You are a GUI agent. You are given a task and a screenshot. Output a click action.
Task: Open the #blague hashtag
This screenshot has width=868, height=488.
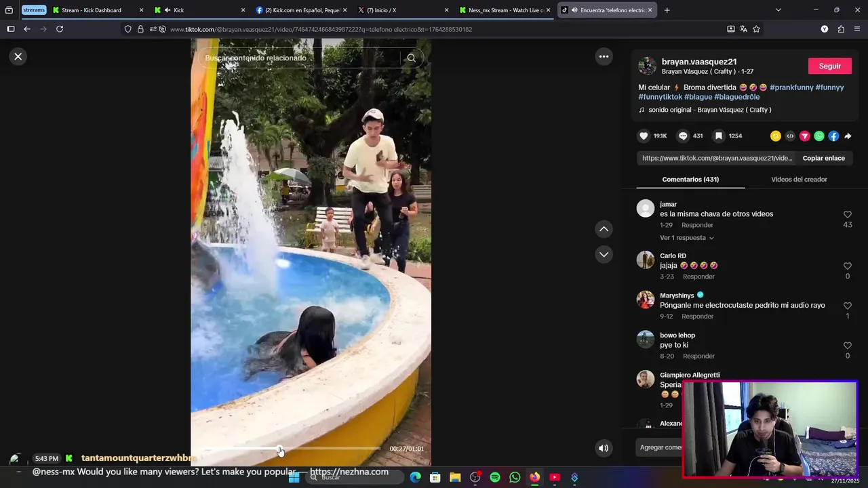tap(698, 97)
